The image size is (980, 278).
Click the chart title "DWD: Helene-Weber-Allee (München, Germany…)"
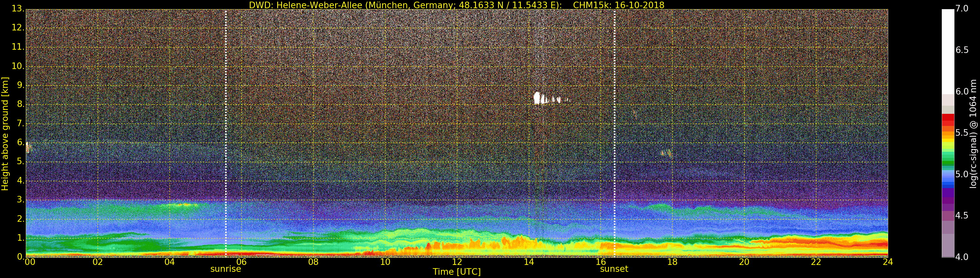(405, 5)
